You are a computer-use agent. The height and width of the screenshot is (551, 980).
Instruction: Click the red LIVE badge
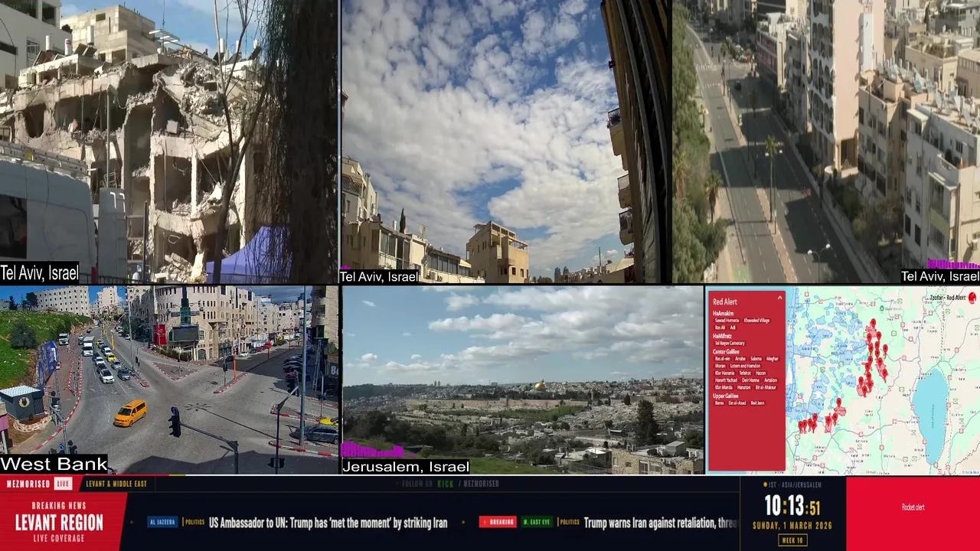[64, 484]
